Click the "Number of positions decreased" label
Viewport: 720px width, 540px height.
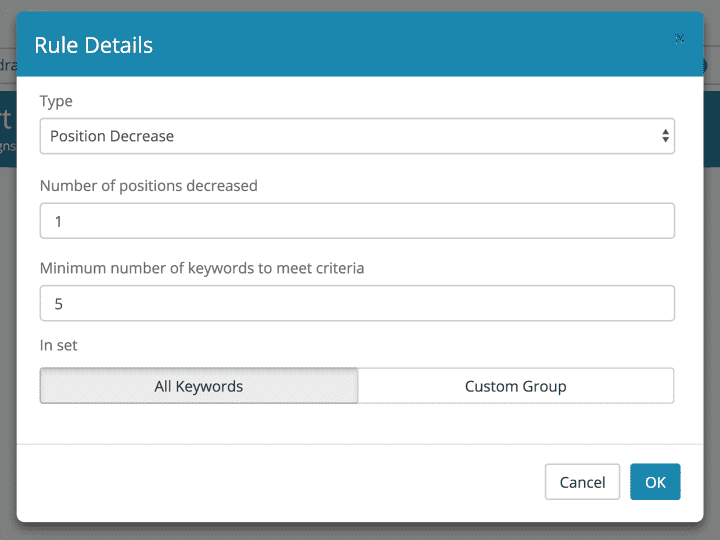(148, 185)
